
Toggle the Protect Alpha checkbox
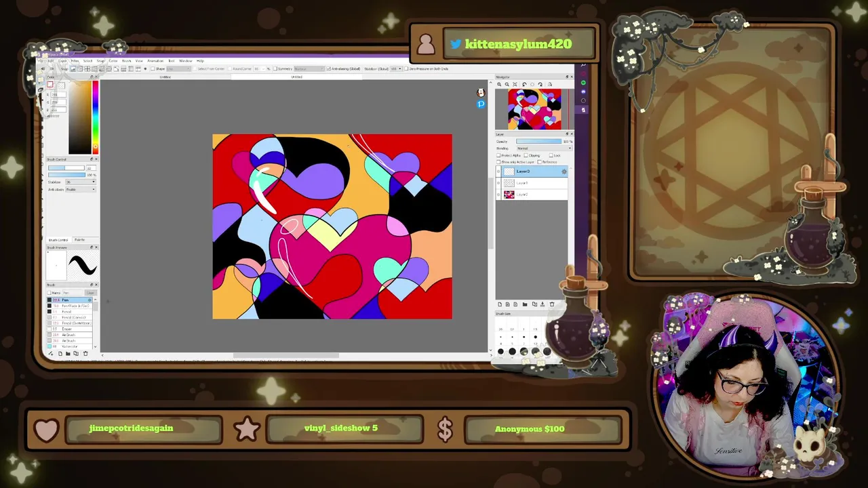click(498, 155)
